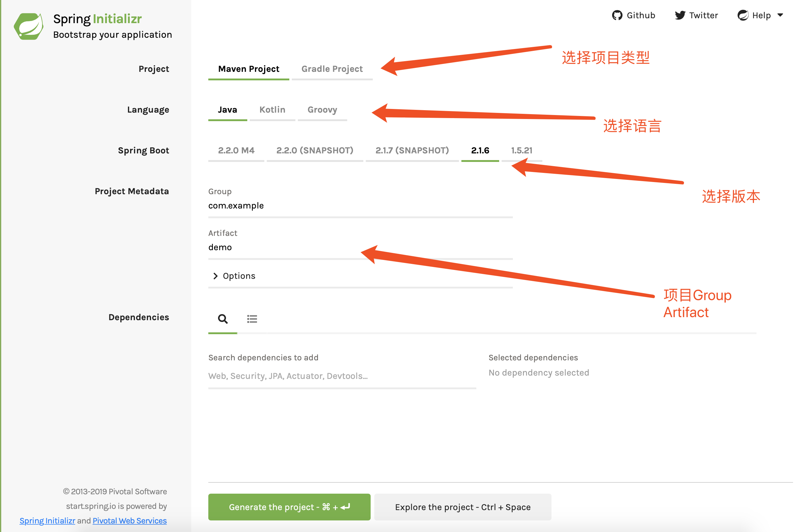Open the Help dropdown arrow

pyautogui.click(x=780, y=15)
